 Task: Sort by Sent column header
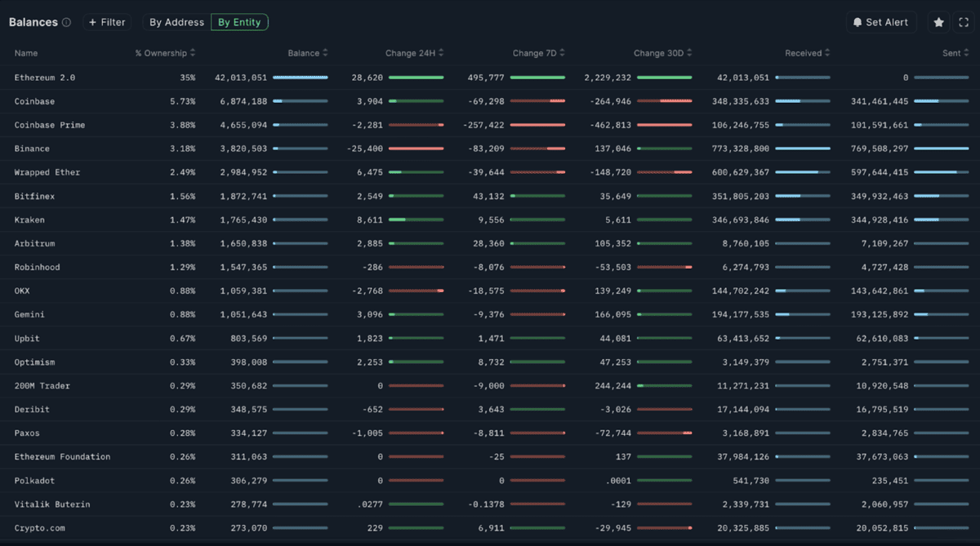955,53
